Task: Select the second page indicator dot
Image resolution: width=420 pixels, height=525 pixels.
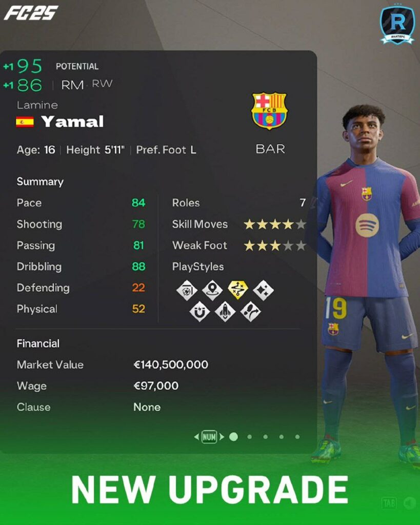Action: click(x=250, y=437)
